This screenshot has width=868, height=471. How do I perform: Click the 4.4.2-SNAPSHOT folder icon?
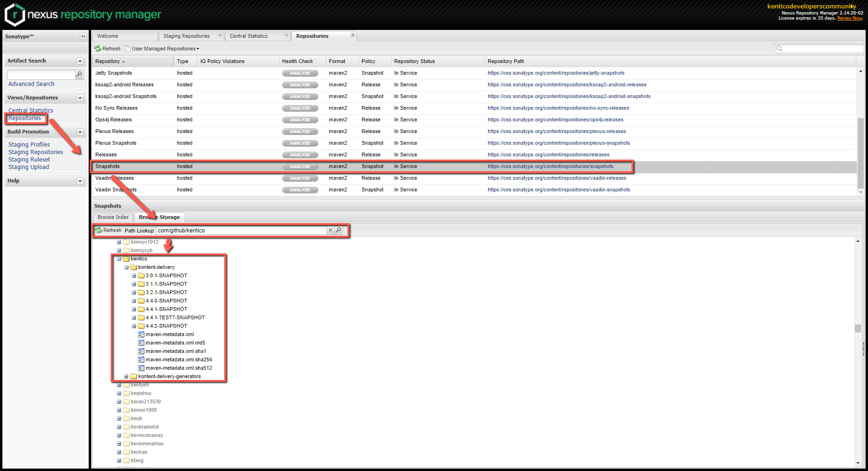[x=141, y=326]
